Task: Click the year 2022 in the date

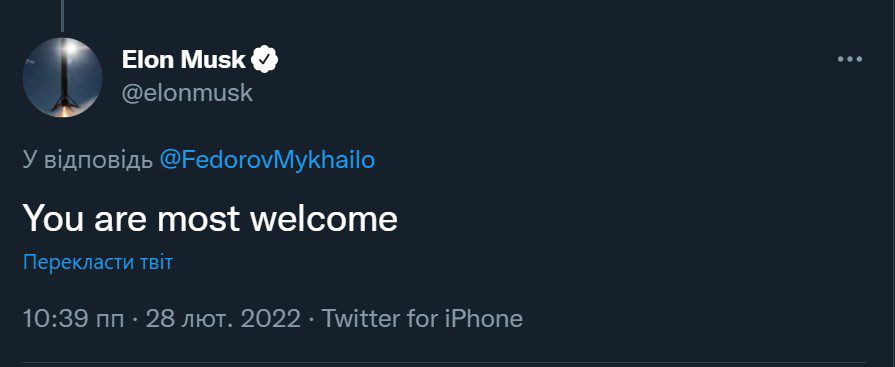Action: [x=271, y=318]
